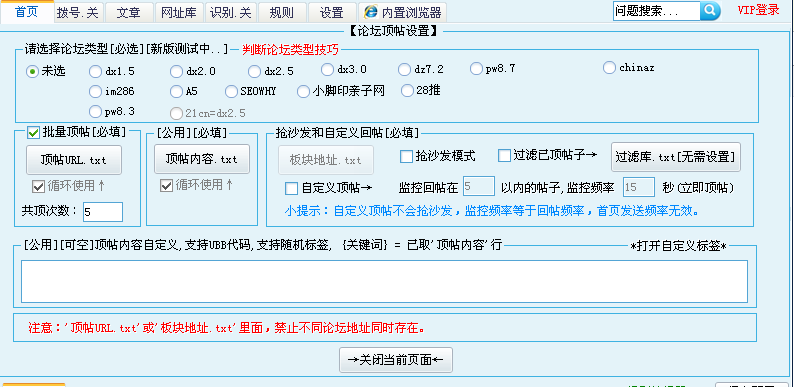Select forum type dz7.2
The width and height of the screenshot is (794, 387).
click(405, 69)
